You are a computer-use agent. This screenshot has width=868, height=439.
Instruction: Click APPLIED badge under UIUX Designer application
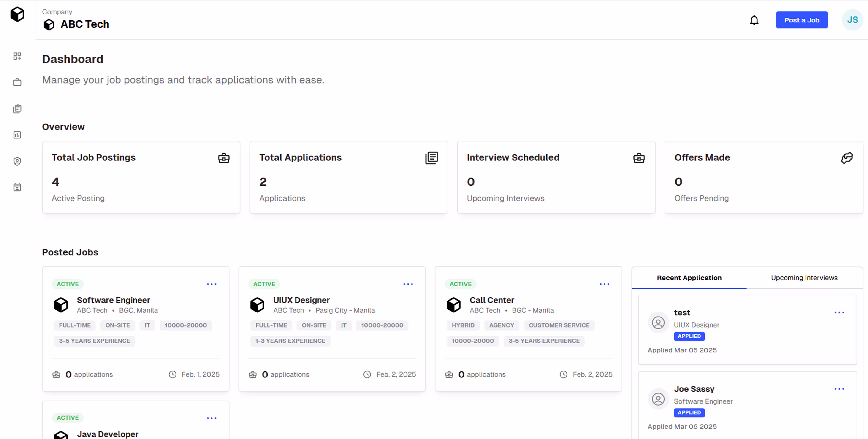689,336
